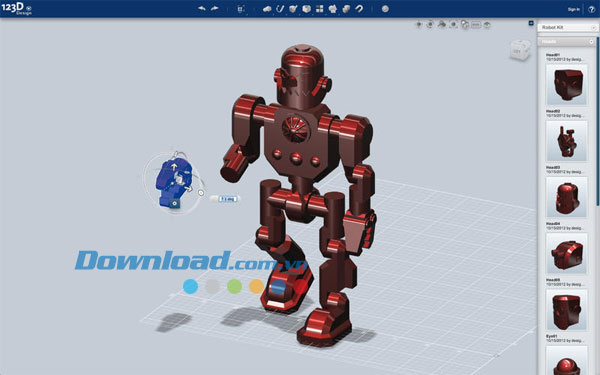
Task: Open the Robot Kit dropdown
Action: 568,28
